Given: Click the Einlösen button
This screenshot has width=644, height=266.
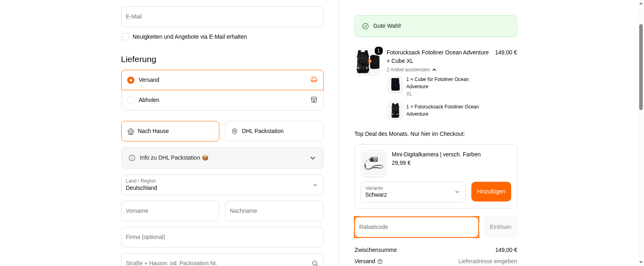Looking at the screenshot, I should (x=500, y=227).
